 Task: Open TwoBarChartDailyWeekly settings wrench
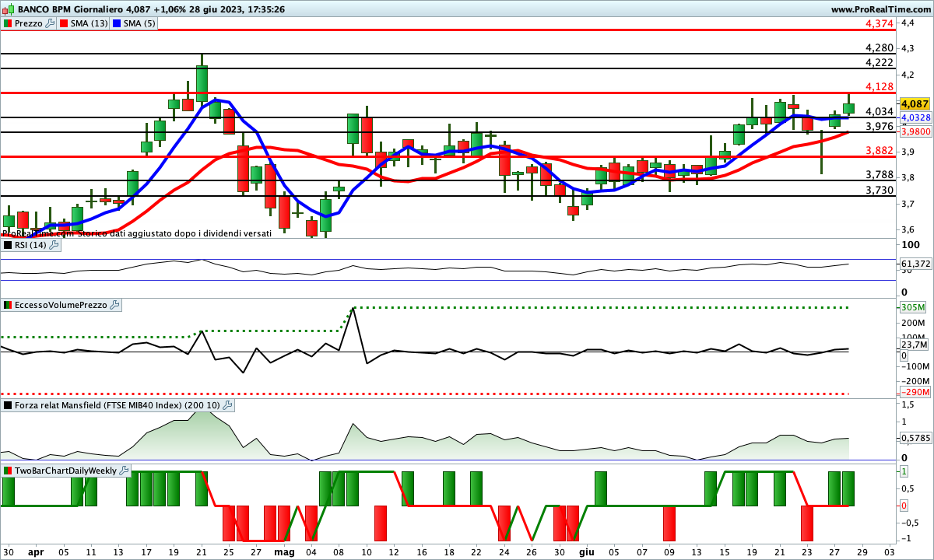coord(124,471)
